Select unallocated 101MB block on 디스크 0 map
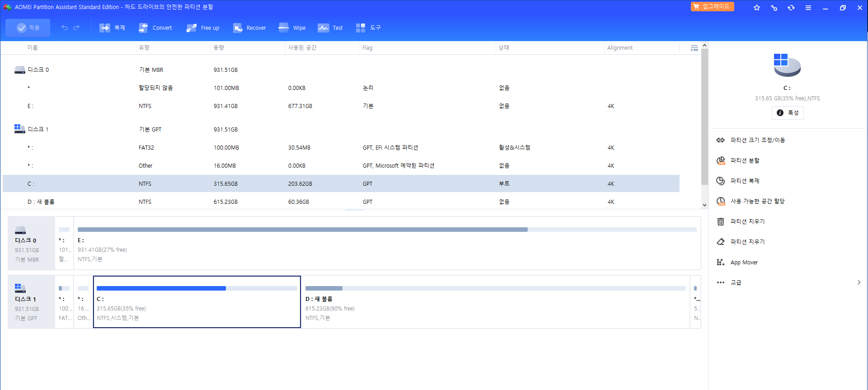The width and height of the screenshot is (868, 390). [x=64, y=243]
